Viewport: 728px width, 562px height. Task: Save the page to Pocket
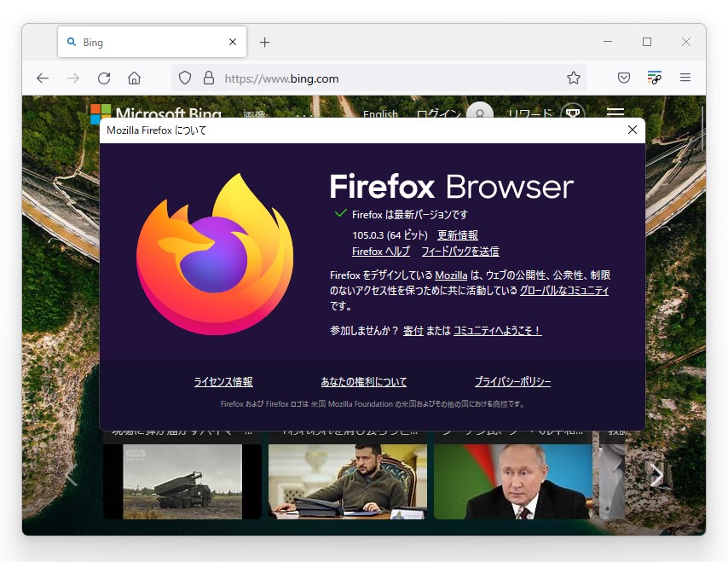pyautogui.click(x=623, y=78)
